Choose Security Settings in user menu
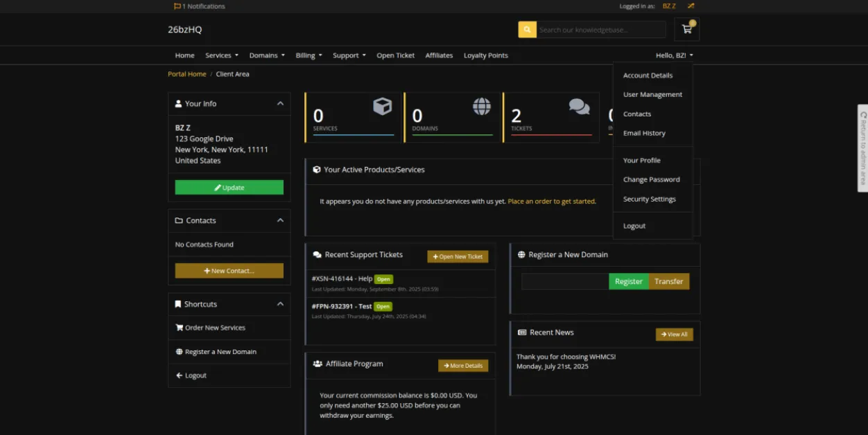 [649, 199]
